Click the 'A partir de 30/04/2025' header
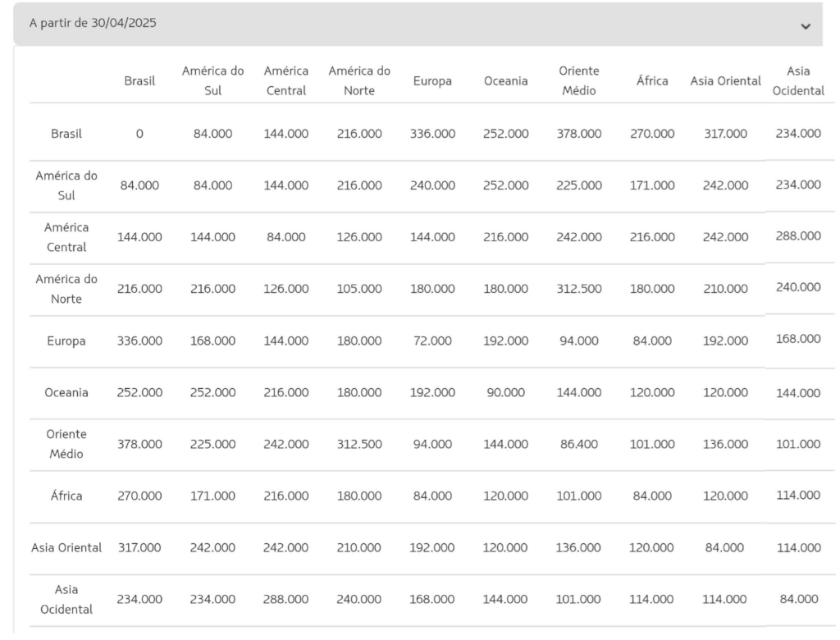 (93, 23)
